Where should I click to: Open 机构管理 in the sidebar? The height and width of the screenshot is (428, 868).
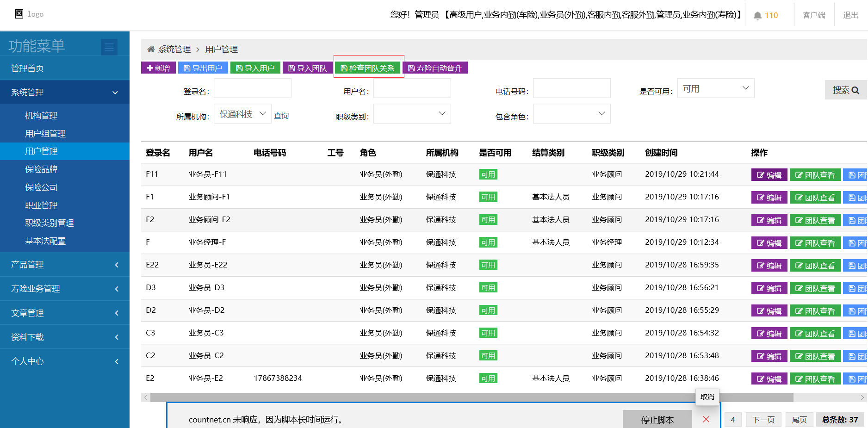(41, 116)
